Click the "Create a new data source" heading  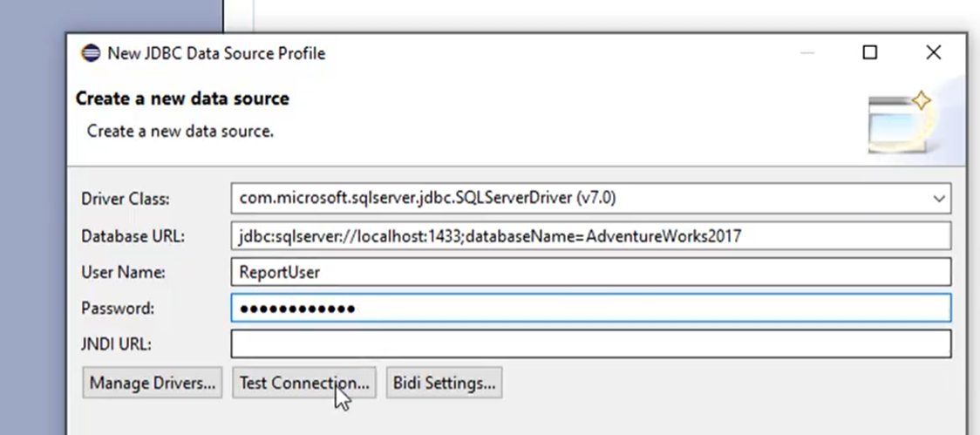(182, 99)
